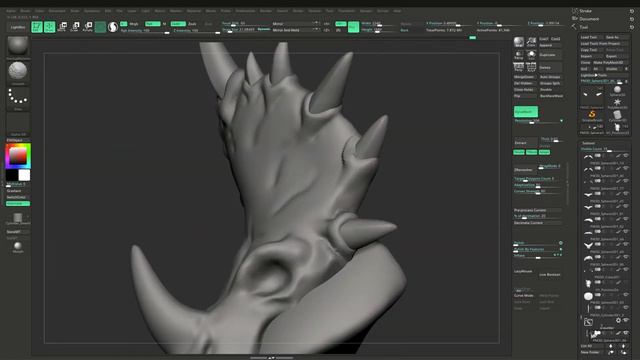This screenshot has width=640, height=360.
Task: Select the black color swatch
Action: tap(12, 175)
